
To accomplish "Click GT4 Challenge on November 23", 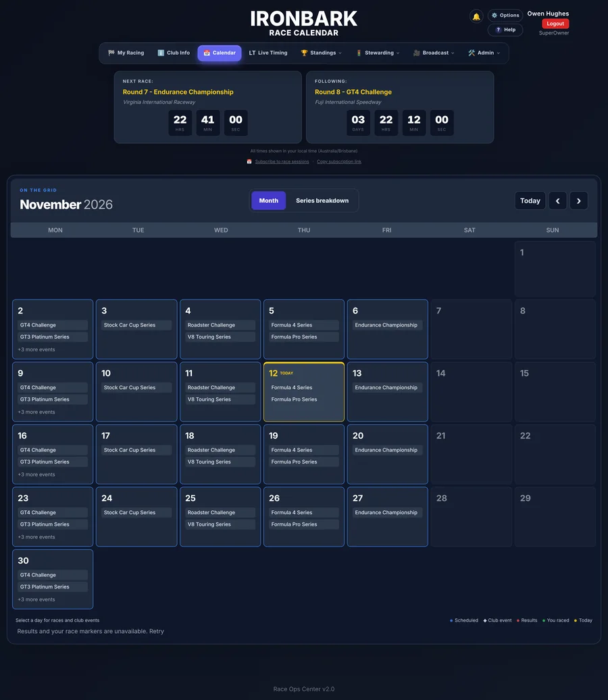I will click(x=53, y=512).
